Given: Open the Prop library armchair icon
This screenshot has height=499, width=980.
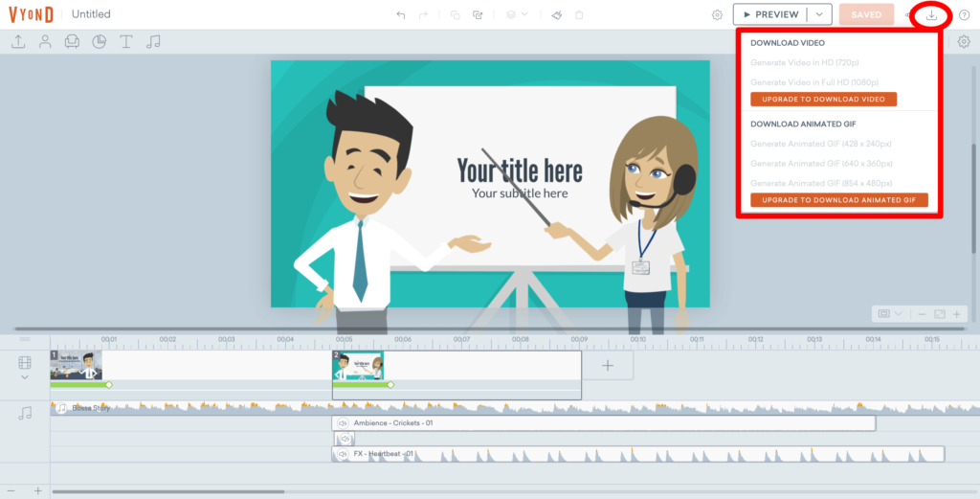Looking at the screenshot, I should [72, 42].
